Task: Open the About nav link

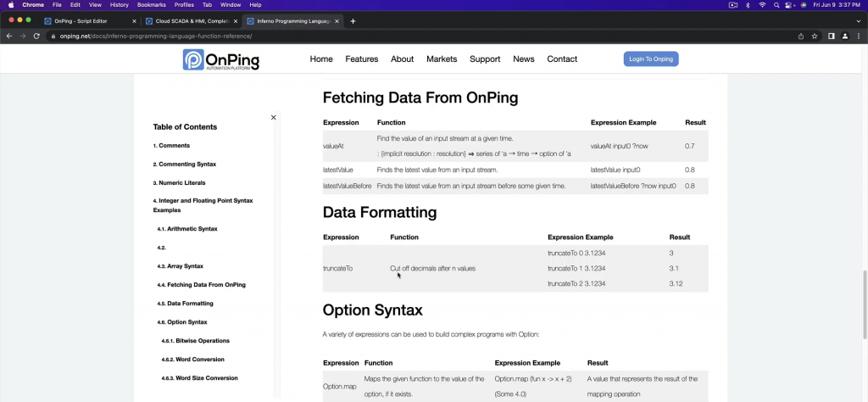Action: 402,59
